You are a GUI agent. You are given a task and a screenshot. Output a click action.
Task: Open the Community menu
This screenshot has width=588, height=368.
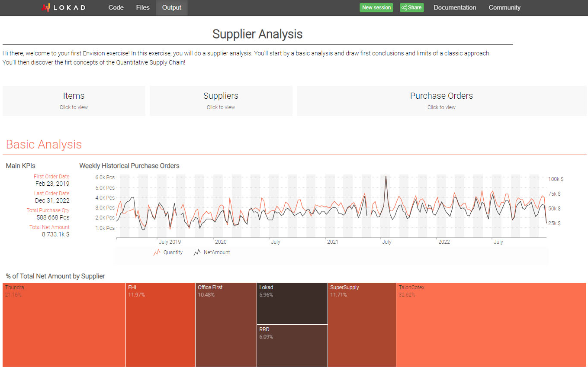[504, 7]
